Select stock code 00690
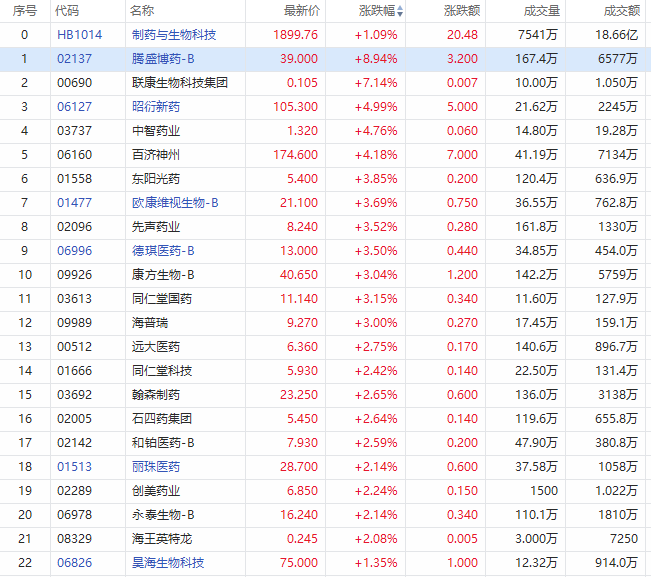The width and height of the screenshot is (651, 577). click(x=74, y=83)
